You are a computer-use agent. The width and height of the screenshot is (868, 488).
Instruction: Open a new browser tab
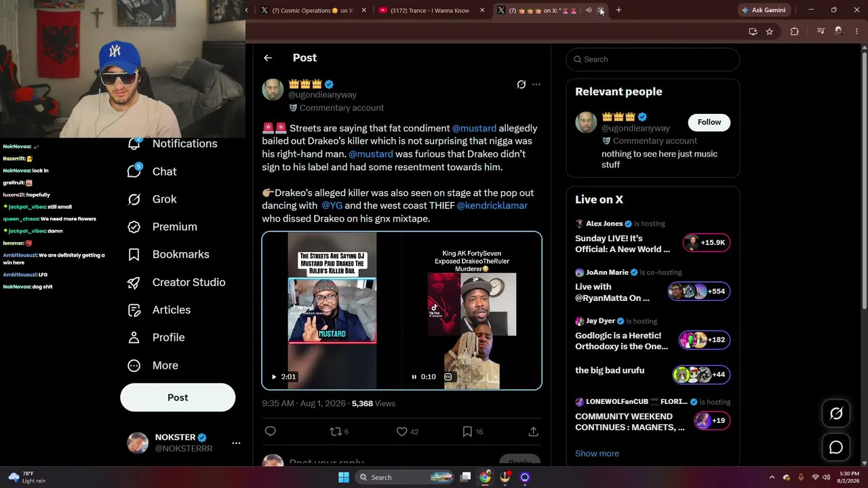coord(618,10)
